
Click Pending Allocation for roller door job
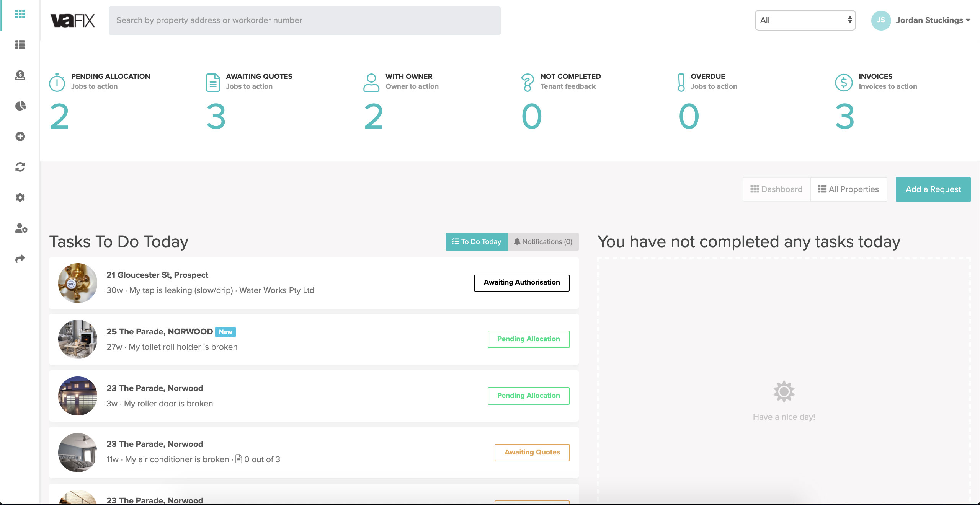click(528, 396)
